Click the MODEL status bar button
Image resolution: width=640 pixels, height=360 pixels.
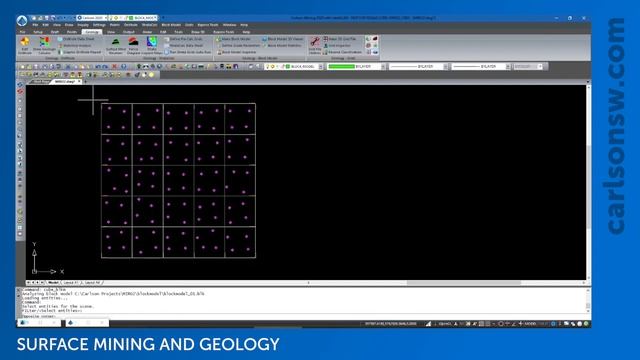pyautogui.click(x=530, y=324)
